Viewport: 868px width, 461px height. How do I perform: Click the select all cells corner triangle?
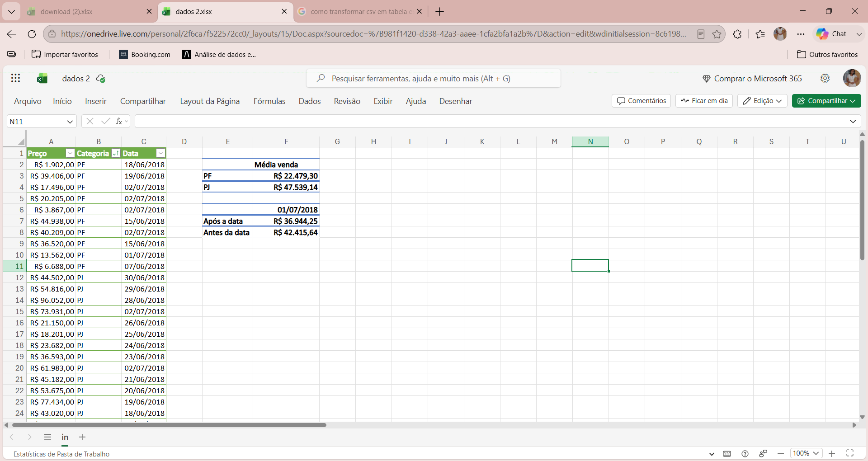coord(21,141)
